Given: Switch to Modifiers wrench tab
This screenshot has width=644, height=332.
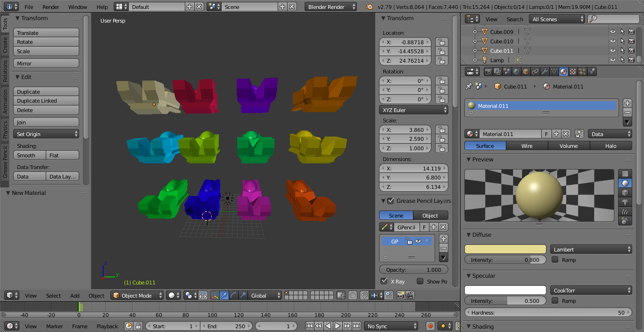Looking at the screenshot, I should [x=545, y=72].
